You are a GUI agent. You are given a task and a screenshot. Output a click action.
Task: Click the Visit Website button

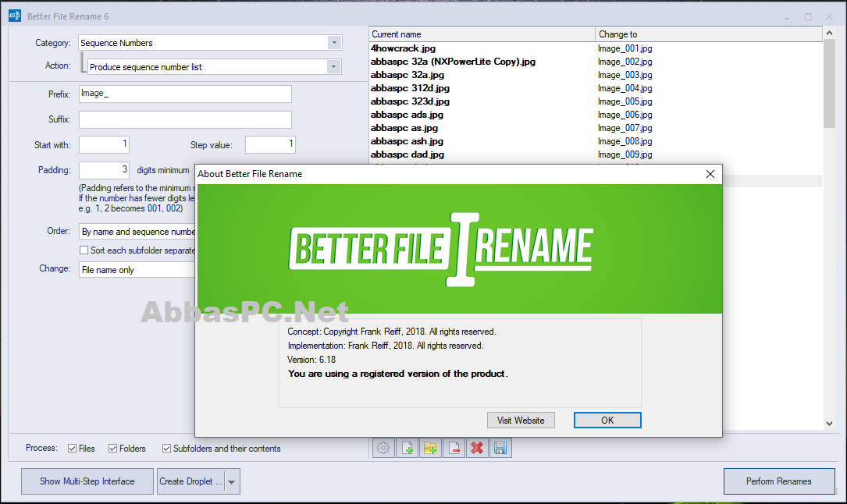pyautogui.click(x=521, y=421)
